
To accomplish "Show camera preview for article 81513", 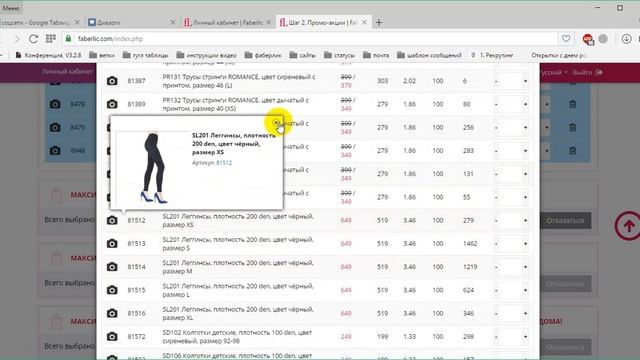I will (x=112, y=244).
